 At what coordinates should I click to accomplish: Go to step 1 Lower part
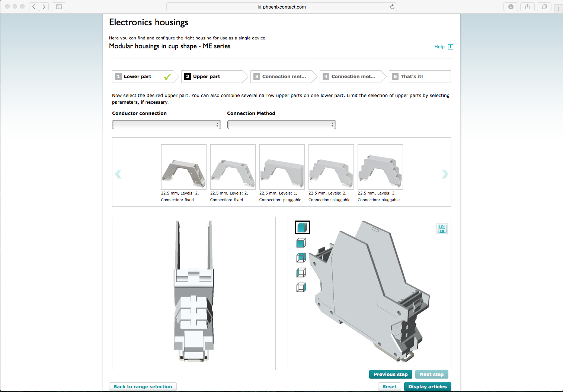pyautogui.click(x=145, y=77)
